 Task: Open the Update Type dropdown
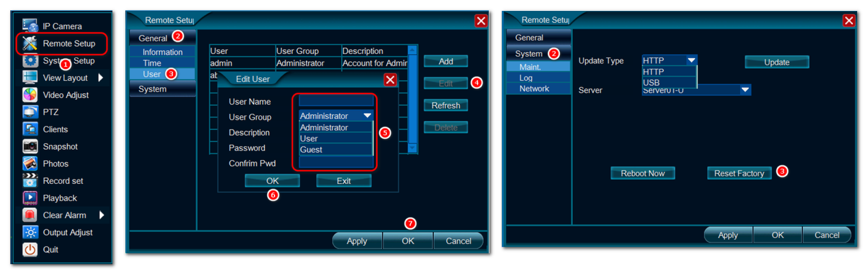691,60
